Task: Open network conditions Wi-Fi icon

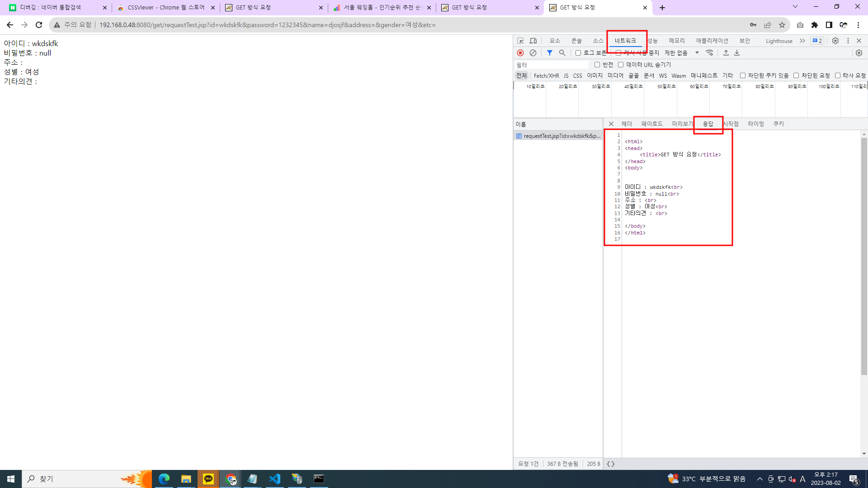Action: (709, 53)
